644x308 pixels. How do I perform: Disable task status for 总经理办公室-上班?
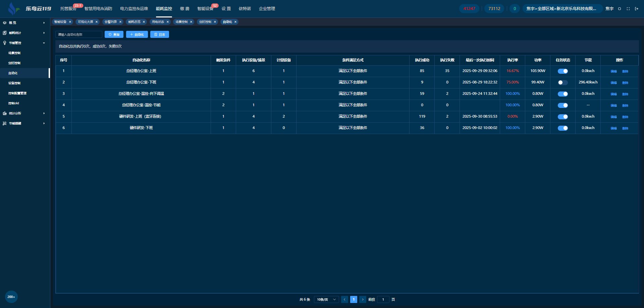[562, 71]
